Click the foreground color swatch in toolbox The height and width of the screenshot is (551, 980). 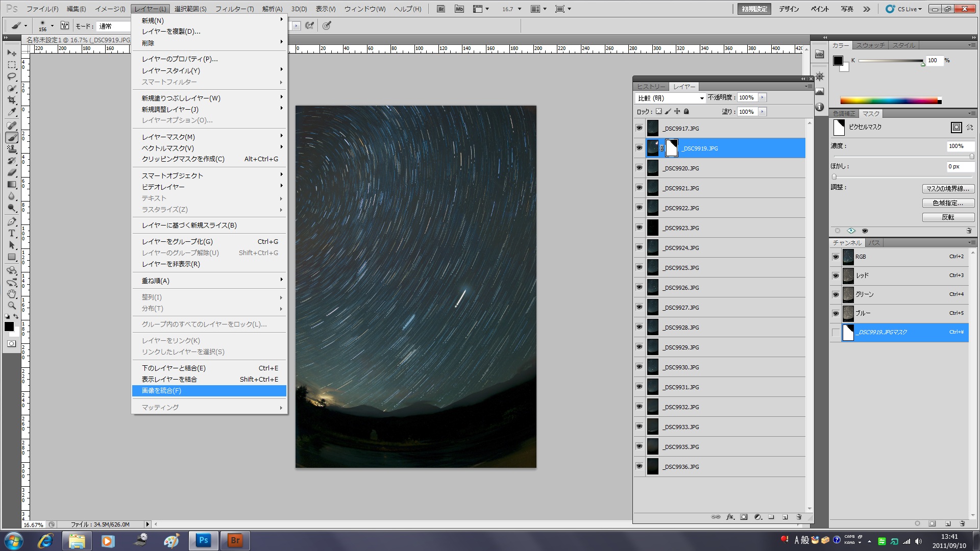[x=9, y=327]
